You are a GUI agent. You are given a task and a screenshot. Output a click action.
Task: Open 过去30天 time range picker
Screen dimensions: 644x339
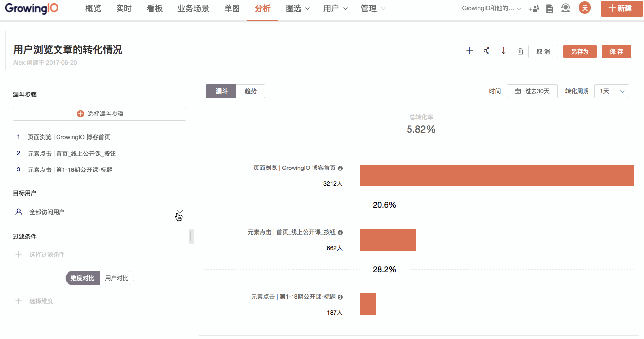pos(532,91)
